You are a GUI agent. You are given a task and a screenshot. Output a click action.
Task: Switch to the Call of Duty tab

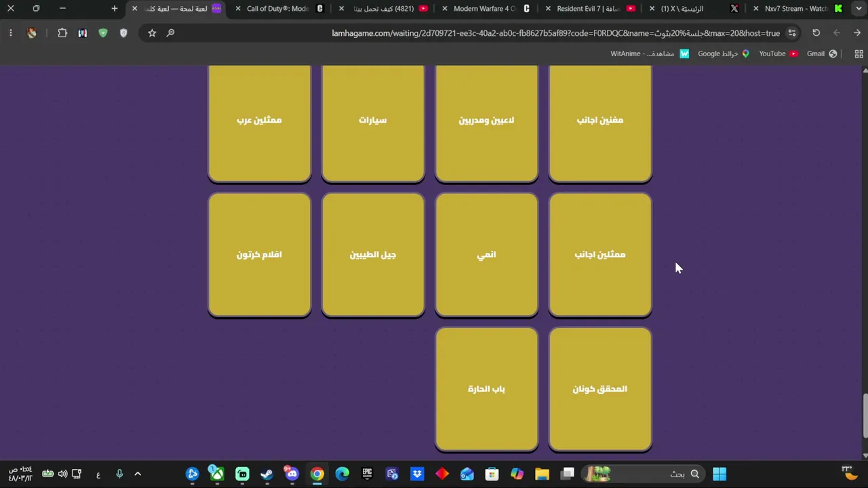[x=278, y=9]
